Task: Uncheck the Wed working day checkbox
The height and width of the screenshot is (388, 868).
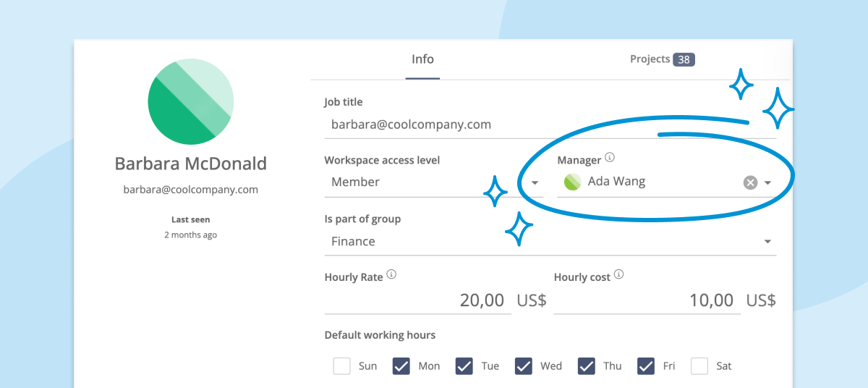Action: pos(524,366)
